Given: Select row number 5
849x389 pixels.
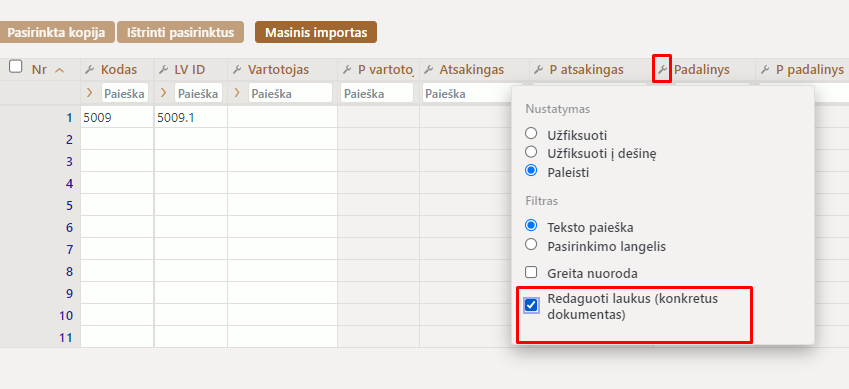Looking at the screenshot, I should click(69, 205).
